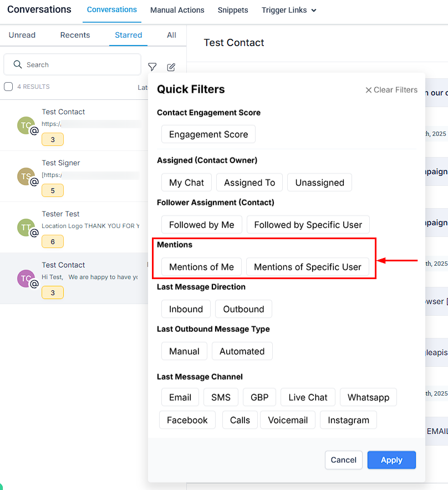Toggle the Inbound message direction filter

(186, 309)
